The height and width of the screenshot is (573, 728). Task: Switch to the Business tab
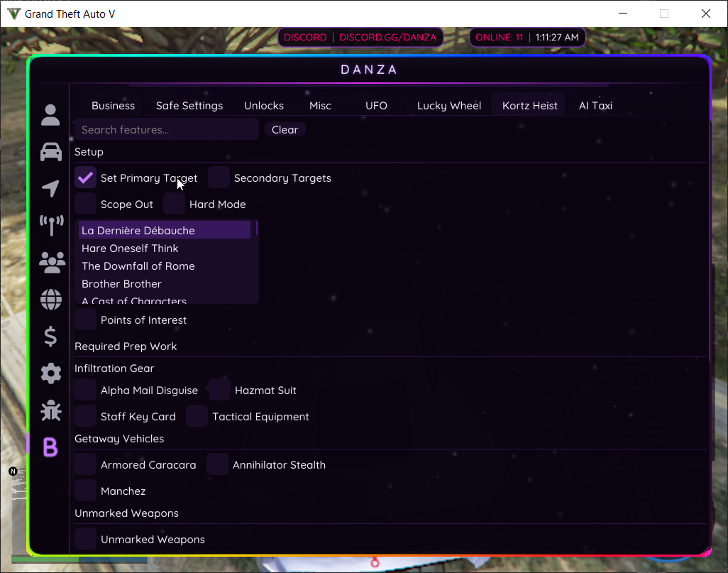pos(113,106)
